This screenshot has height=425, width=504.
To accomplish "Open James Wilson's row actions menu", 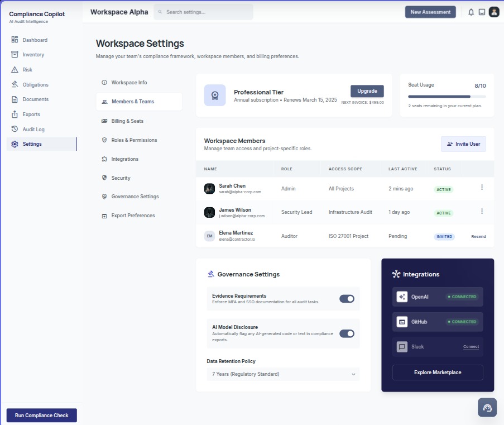I will tap(482, 212).
